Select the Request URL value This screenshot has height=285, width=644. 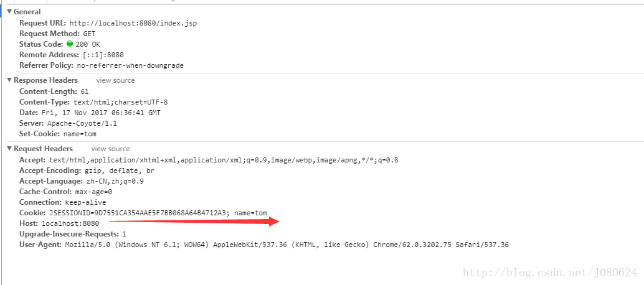point(133,23)
